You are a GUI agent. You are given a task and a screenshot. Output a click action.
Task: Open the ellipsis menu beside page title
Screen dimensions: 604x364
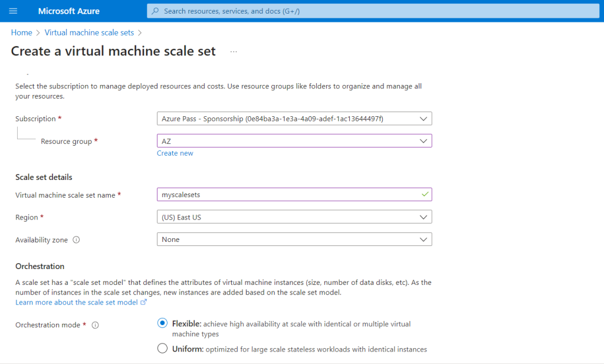[x=234, y=52]
